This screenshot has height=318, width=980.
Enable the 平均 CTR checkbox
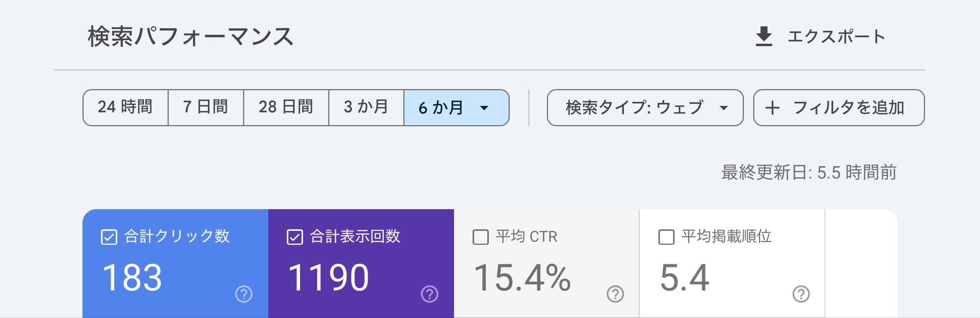tap(481, 237)
